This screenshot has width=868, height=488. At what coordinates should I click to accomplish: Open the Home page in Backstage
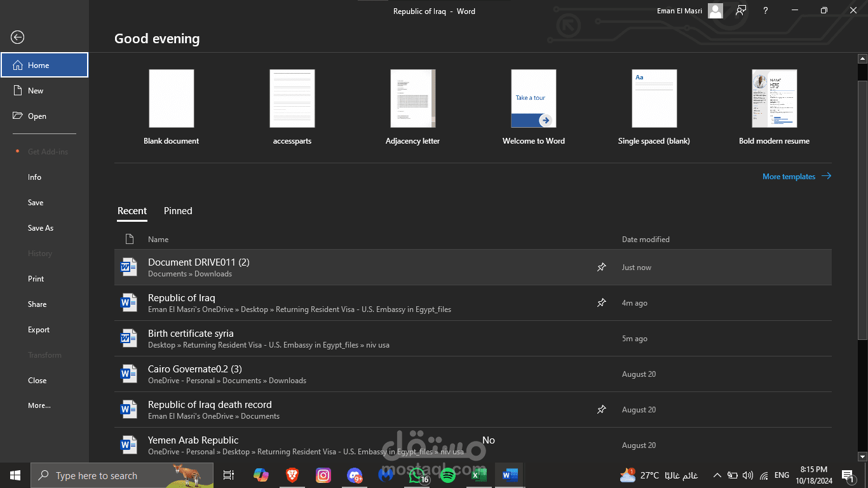coord(44,65)
